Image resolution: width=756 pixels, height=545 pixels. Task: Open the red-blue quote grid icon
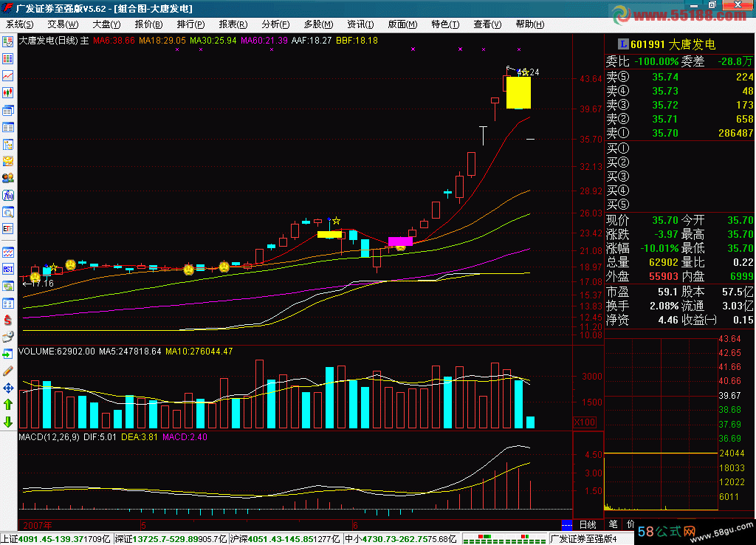(x=7, y=59)
